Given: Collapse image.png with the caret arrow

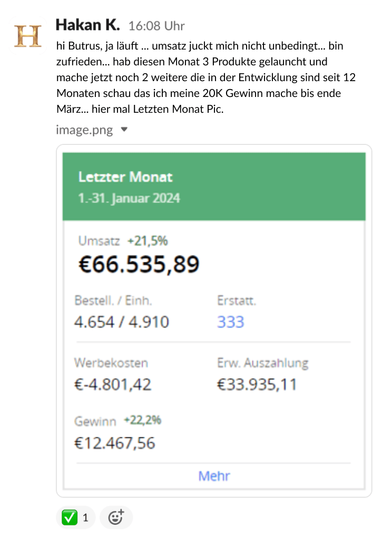Looking at the screenshot, I should [x=124, y=129].
